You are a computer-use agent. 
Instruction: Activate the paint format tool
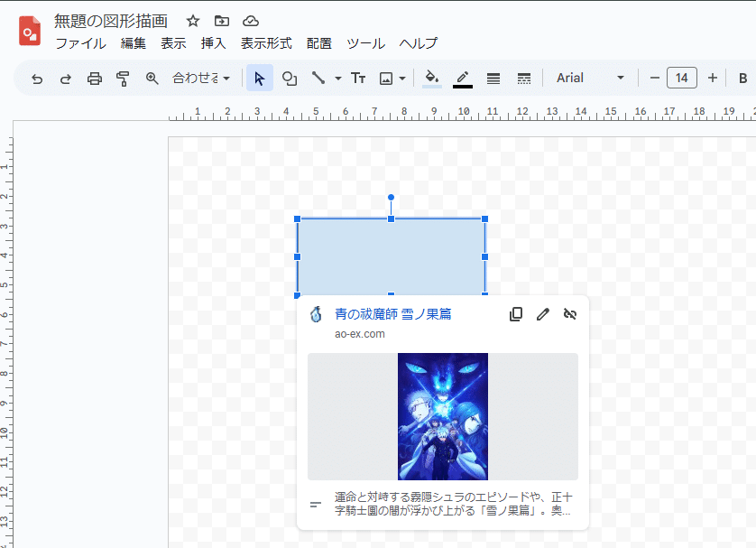tap(123, 79)
